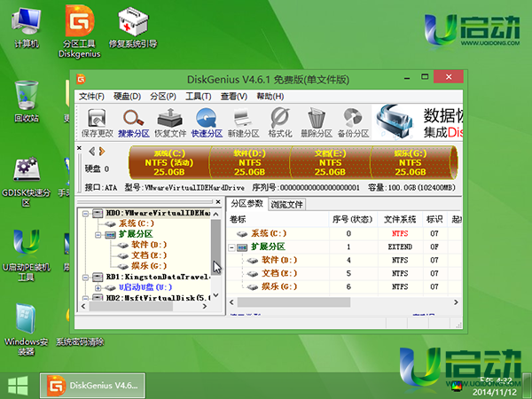Open the 回收站 recycle bin icon

pyautogui.click(x=27, y=101)
